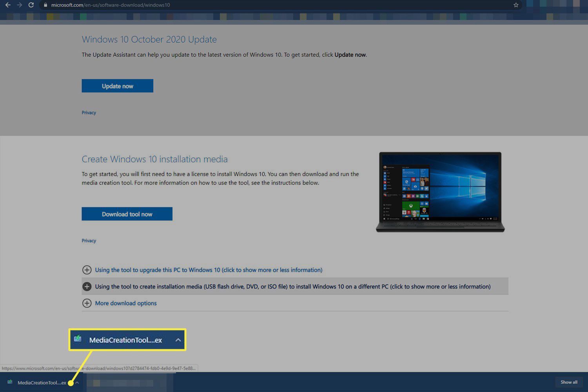Click Show all downloads button

[x=569, y=382]
